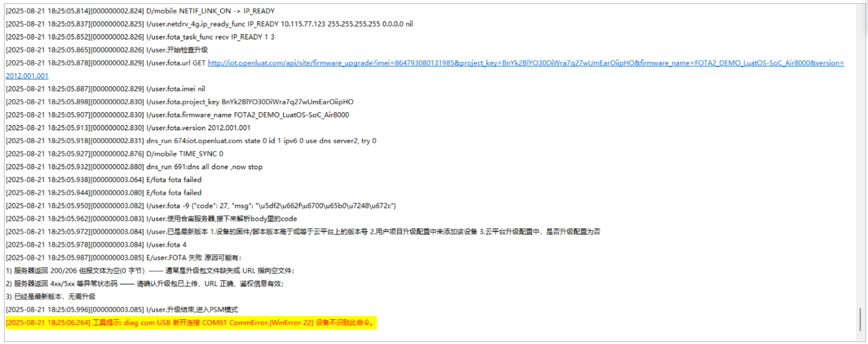The image size is (868, 344).
Task: Click the dns_run 674 iot.openluat.com line
Action: click(191, 141)
